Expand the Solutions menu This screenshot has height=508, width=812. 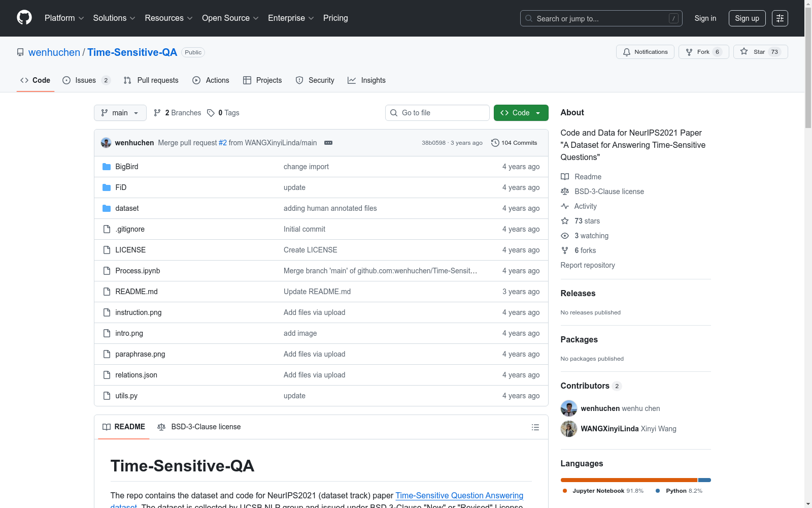pyautogui.click(x=114, y=18)
